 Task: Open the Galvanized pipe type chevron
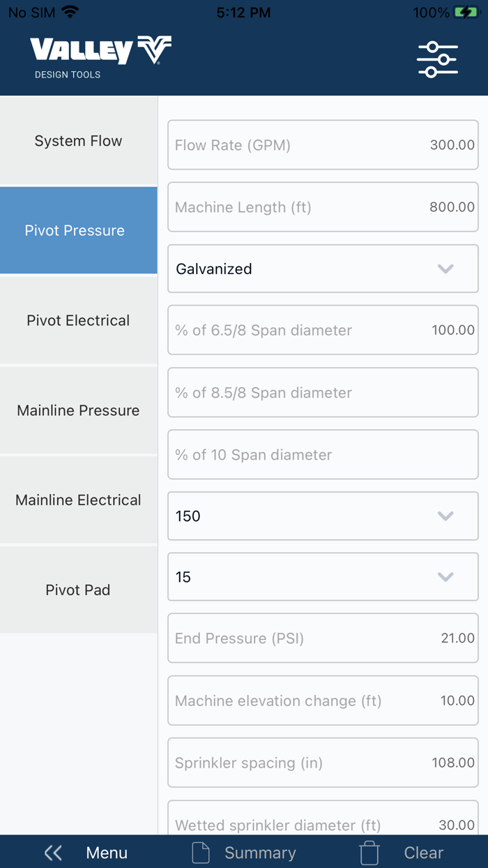(x=445, y=269)
